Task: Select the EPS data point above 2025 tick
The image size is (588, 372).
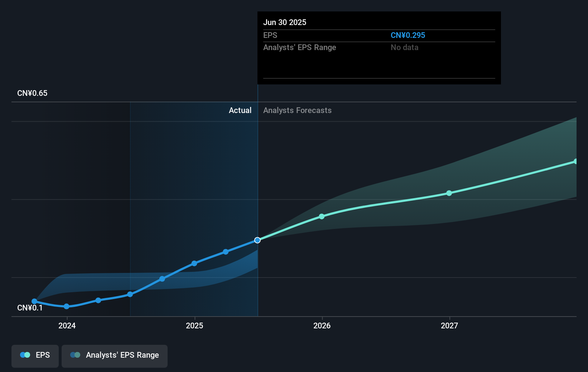Action: tap(194, 264)
